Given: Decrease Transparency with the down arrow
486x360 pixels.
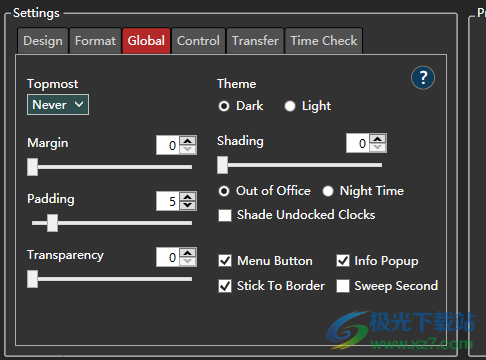Looking at the screenshot, I should point(188,261).
